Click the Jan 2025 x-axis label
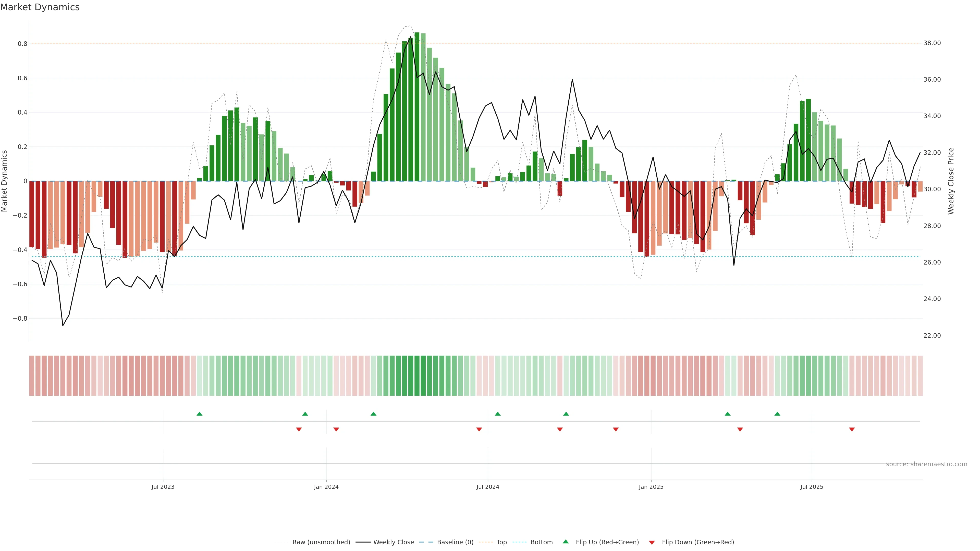The width and height of the screenshot is (980, 551). (x=651, y=487)
